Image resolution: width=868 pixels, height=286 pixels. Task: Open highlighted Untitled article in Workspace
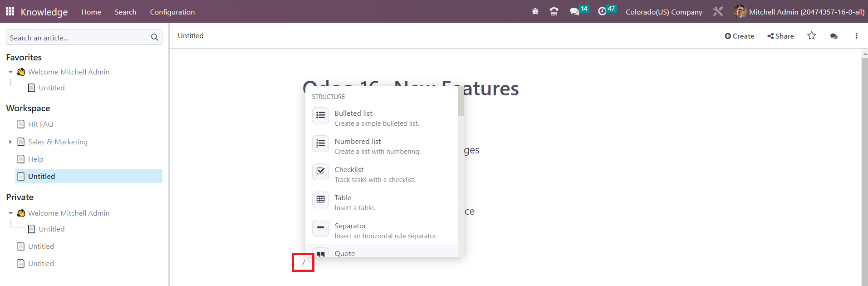point(89,176)
